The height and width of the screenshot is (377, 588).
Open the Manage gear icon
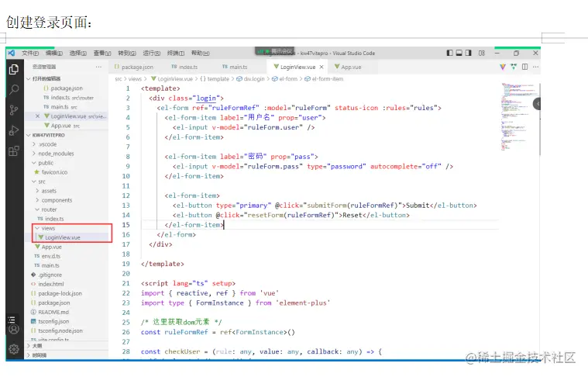[14, 349]
